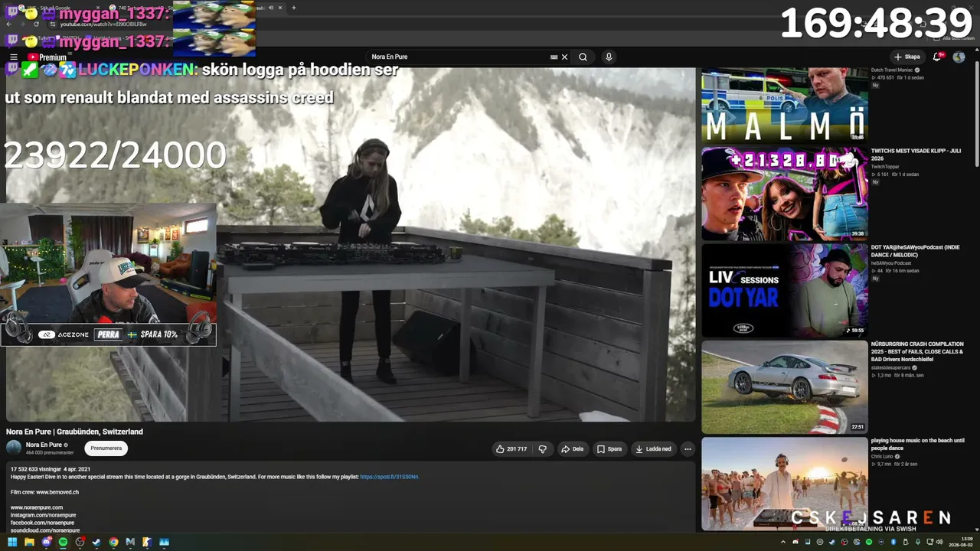Download the video with Ladda ned
Viewport: 980px width, 551px height.
[653, 449]
